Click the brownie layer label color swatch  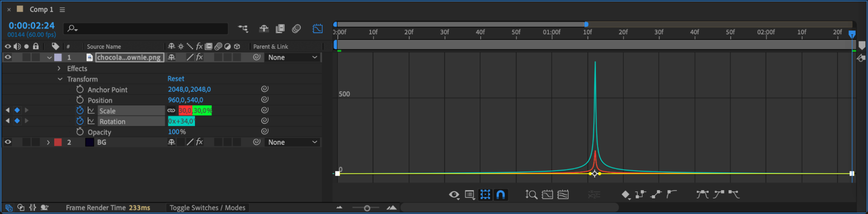pos(57,57)
